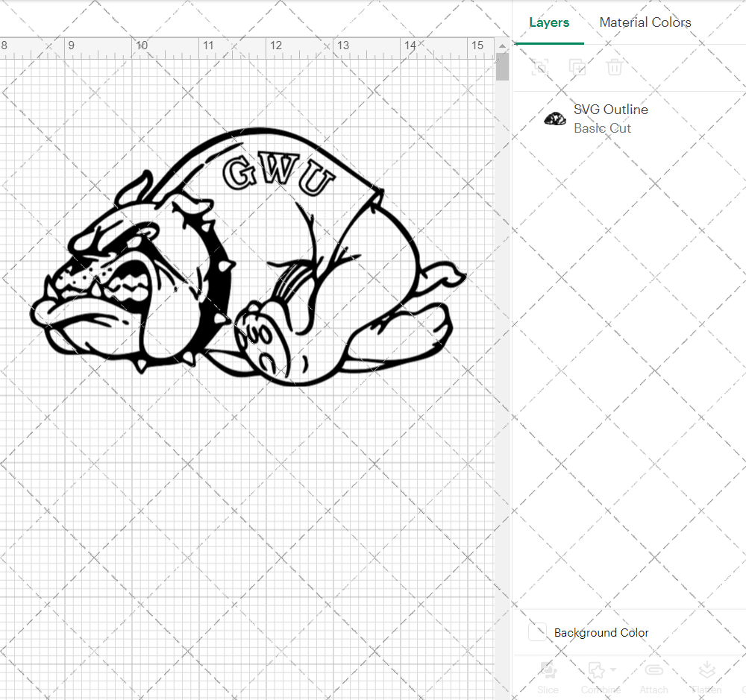Click the Attach tool
The width and height of the screenshot is (746, 700).
click(x=653, y=677)
